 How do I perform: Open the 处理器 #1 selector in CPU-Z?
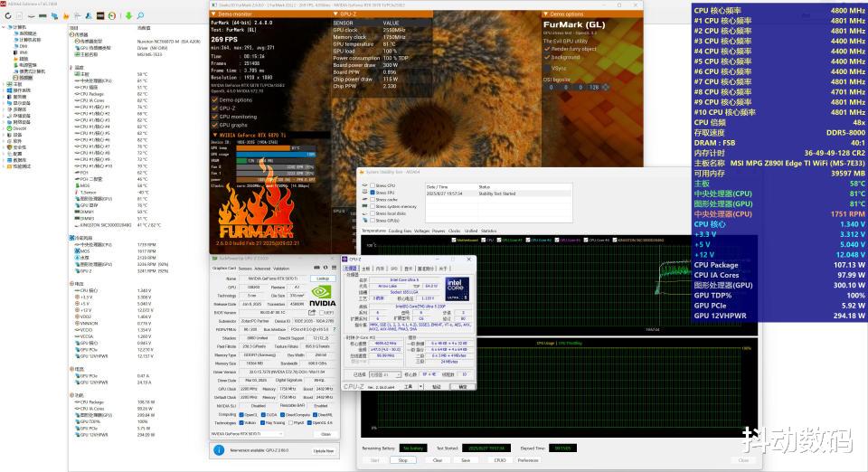click(x=385, y=374)
